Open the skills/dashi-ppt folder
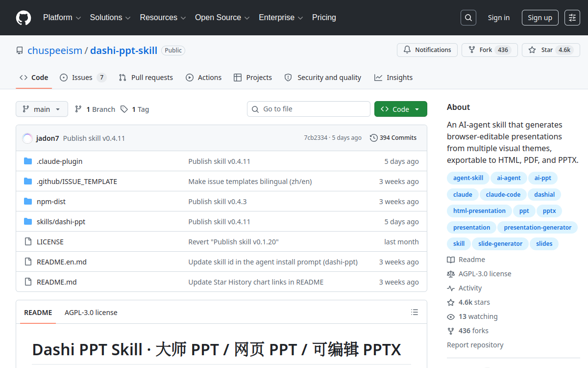 point(61,222)
